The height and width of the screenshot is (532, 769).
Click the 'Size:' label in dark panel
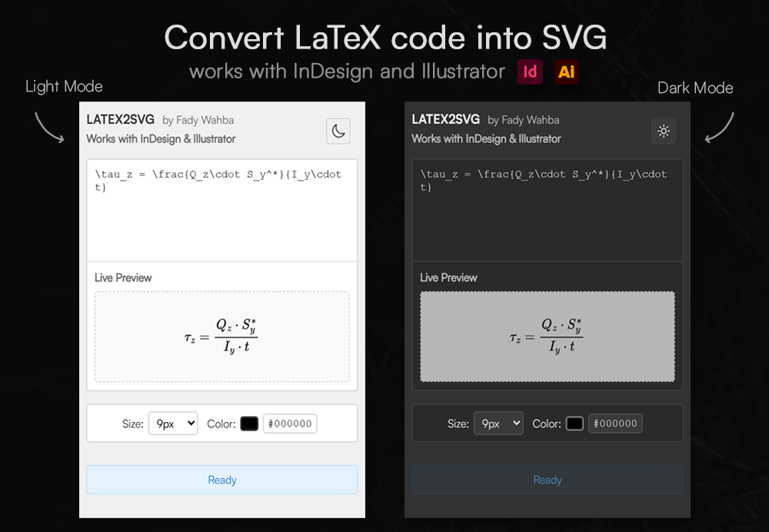point(458,424)
